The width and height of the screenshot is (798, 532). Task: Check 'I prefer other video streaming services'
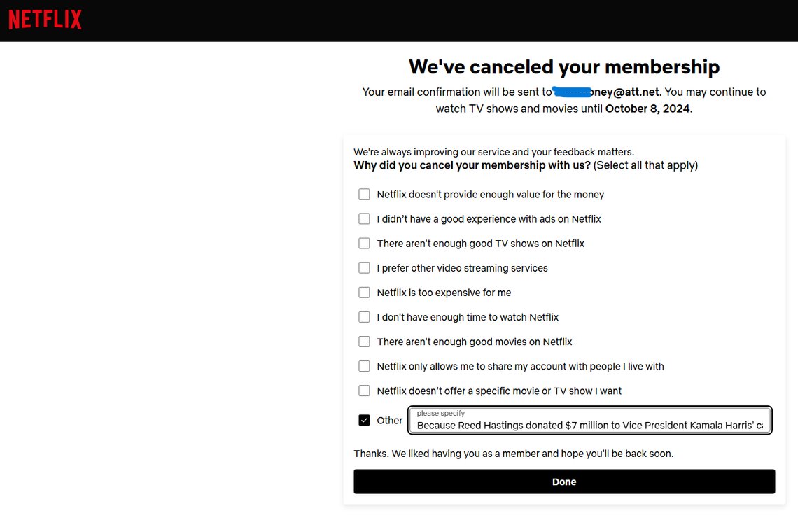point(364,268)
